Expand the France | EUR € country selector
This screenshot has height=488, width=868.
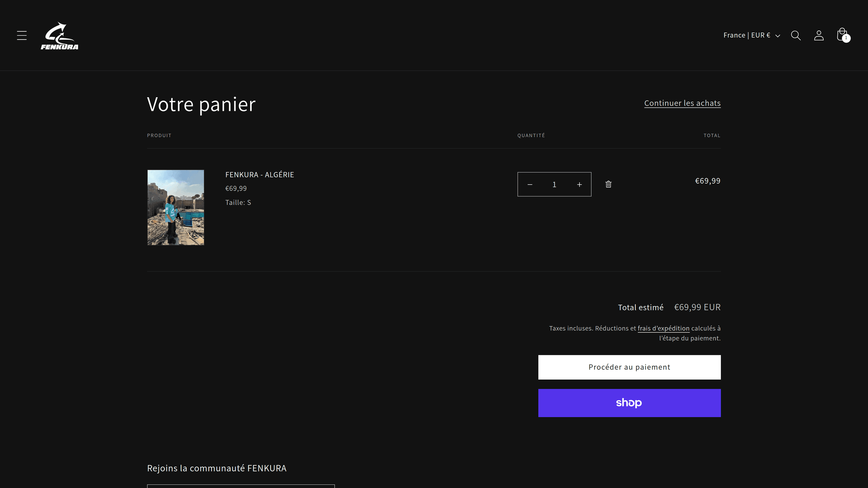pyautogui.click(x=752, y=35)
